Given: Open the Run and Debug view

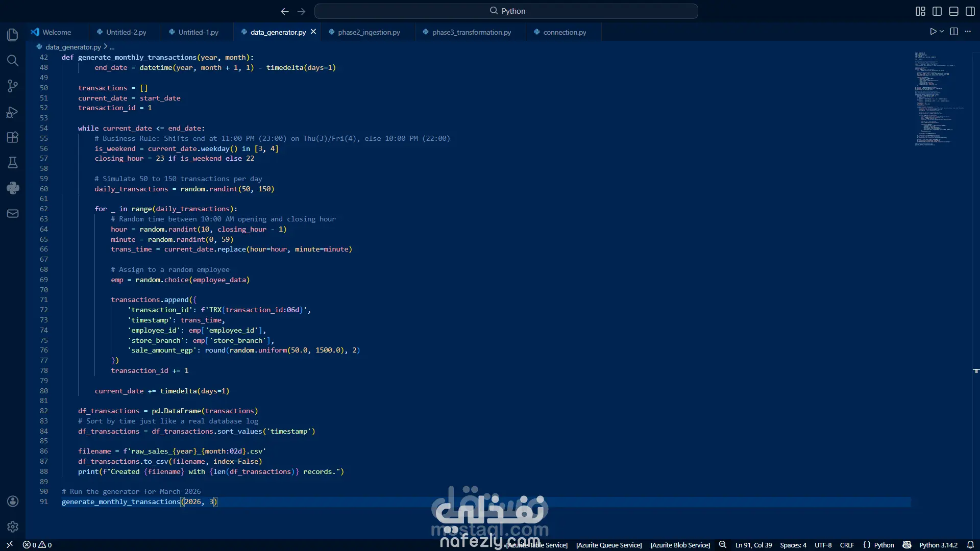Looking at the screenshot, I should click(13, 112).
